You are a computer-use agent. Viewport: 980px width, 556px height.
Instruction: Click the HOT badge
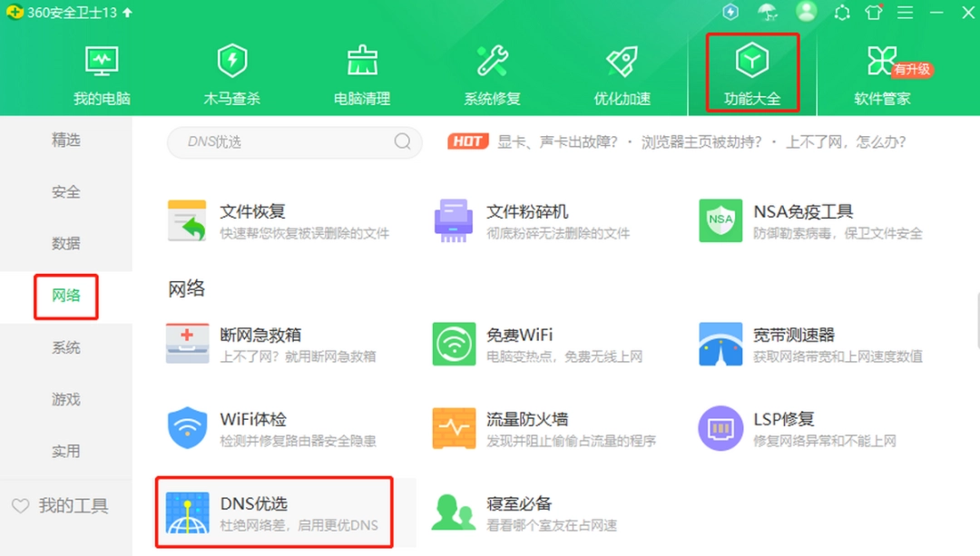coord(468,141)
